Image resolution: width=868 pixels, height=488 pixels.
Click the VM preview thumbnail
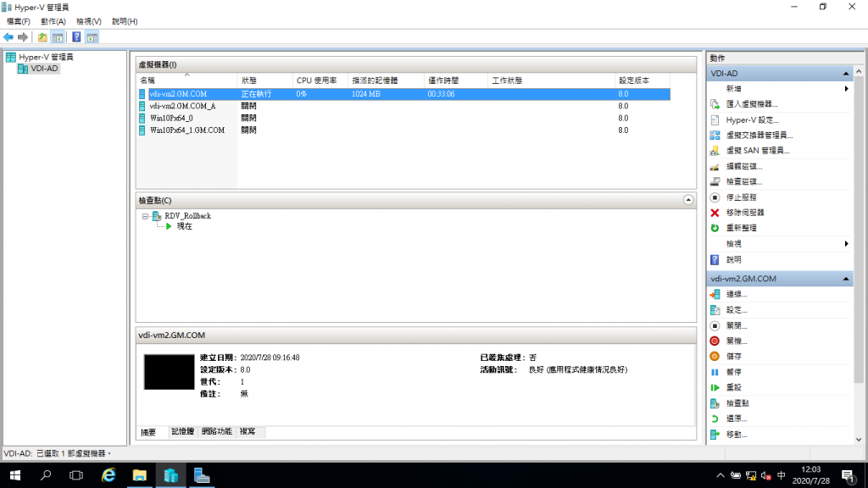(169, 372)
